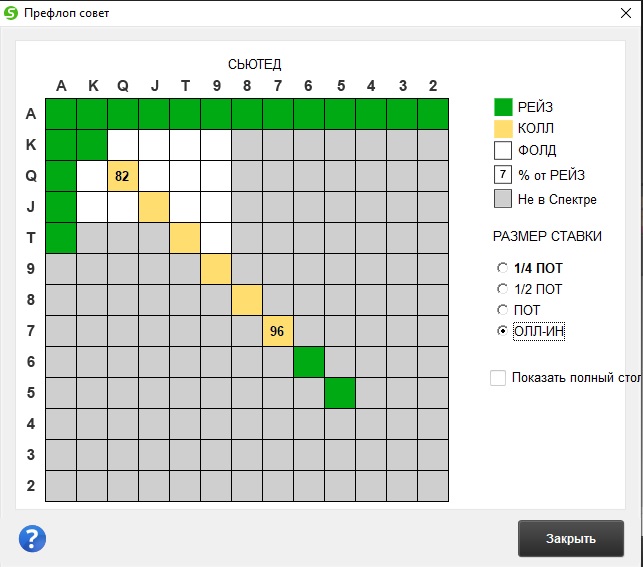Click the QQ cell showing 82
The height and width of the screenshot is (567, 643).
click(123, 176)
